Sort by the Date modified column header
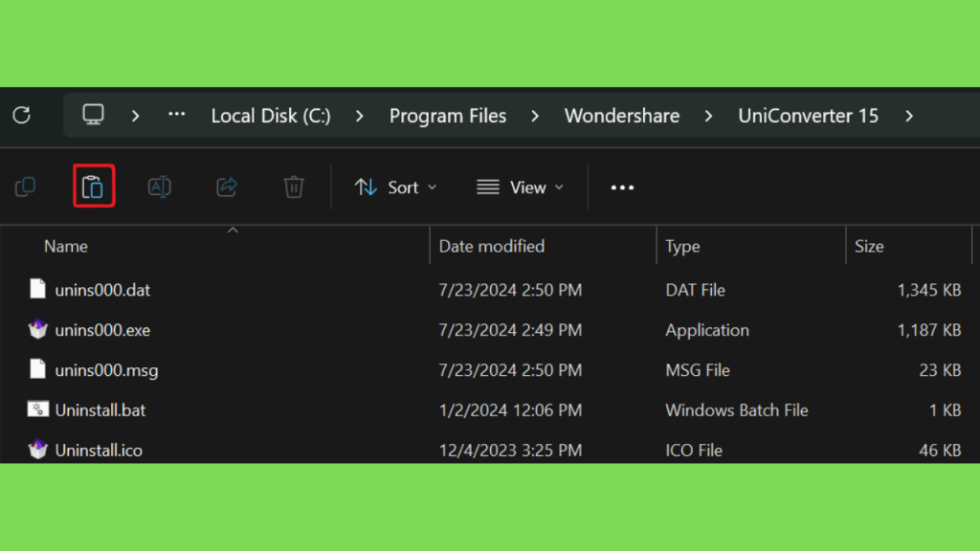The height and width of the screenshot is (551, 980). click(x=491, y=246)
